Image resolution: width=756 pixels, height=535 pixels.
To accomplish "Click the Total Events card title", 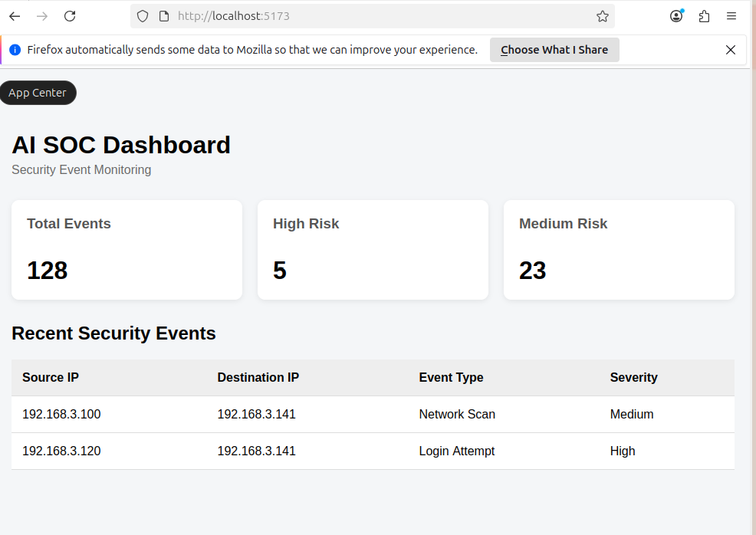I will tap(69, 224).
